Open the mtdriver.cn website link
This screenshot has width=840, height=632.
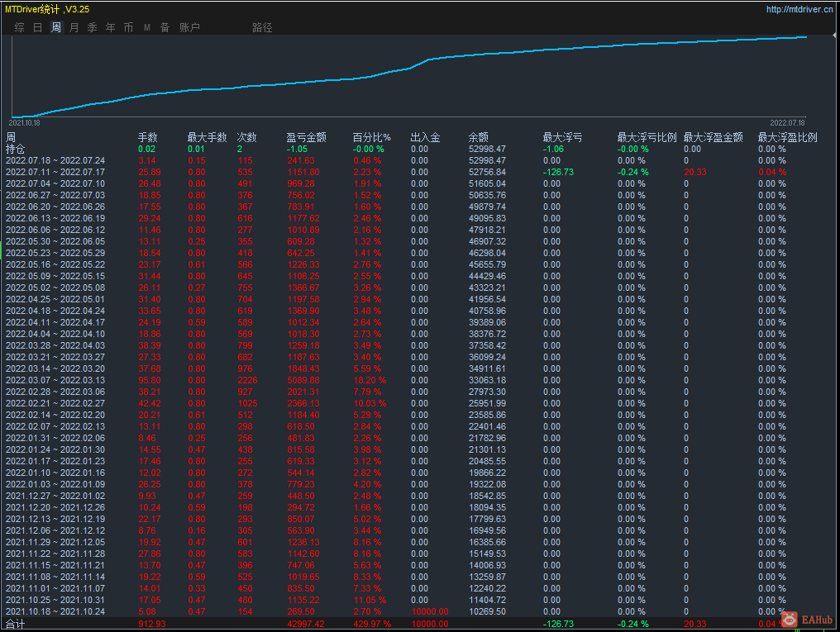[x=799, y=10]
